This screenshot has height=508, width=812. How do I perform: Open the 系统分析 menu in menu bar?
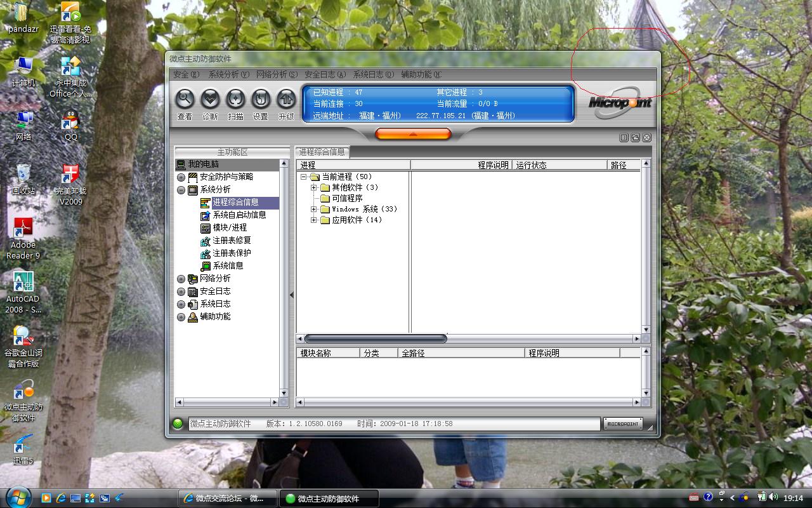tap(228, 74)
